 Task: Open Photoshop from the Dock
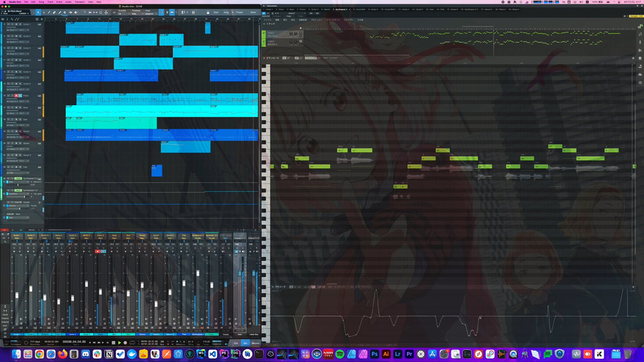pyautogui.click(x=374, y=354)
